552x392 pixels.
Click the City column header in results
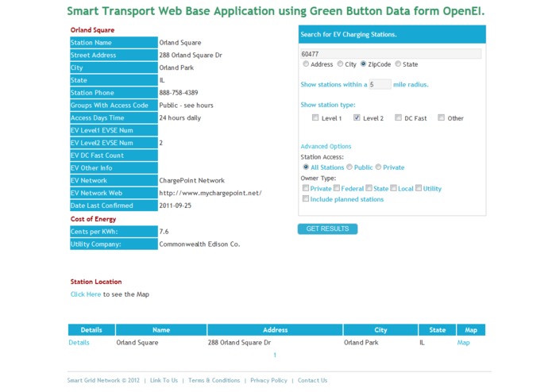380,330
